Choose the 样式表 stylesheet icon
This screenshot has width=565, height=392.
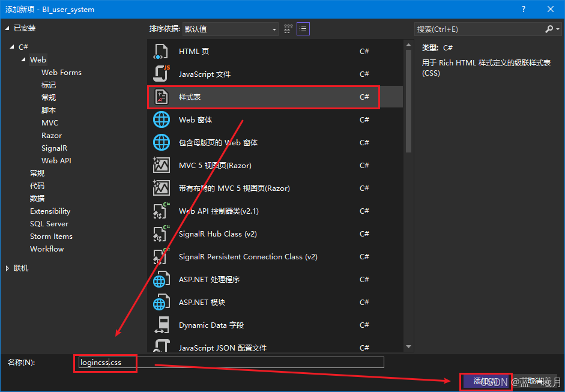(x=161, y=97)
